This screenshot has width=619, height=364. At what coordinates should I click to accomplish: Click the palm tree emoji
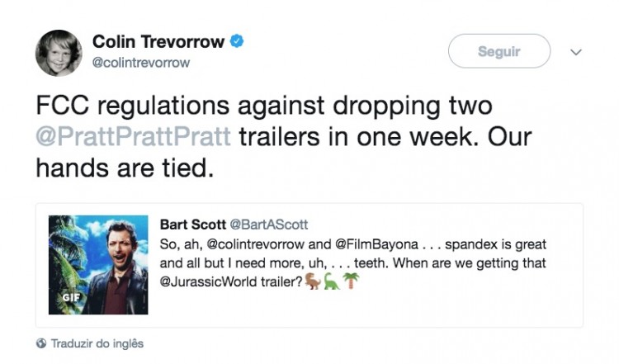point(349,281)
